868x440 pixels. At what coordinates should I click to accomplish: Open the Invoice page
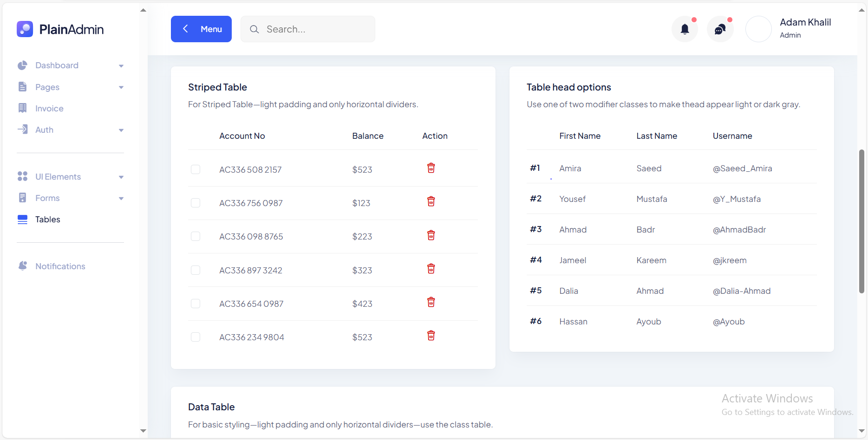49,109
